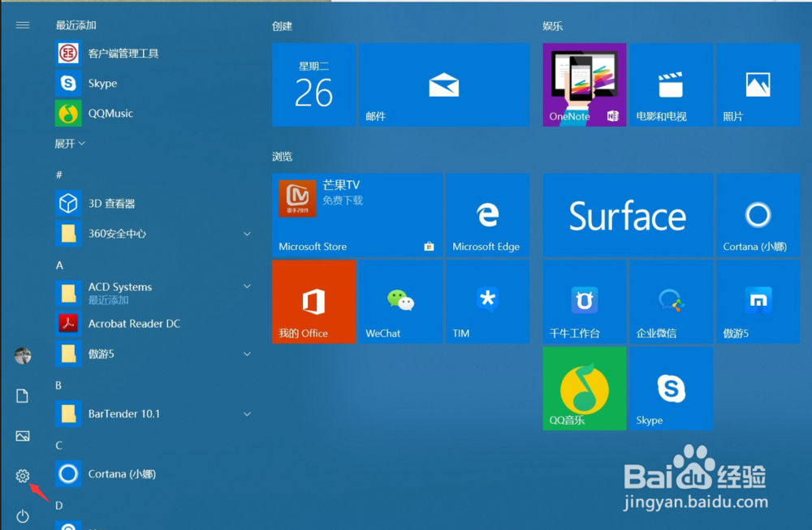Expand the 傲游5 folder chevron in the app list
812x530 pixels.
(x=248, y=354)
